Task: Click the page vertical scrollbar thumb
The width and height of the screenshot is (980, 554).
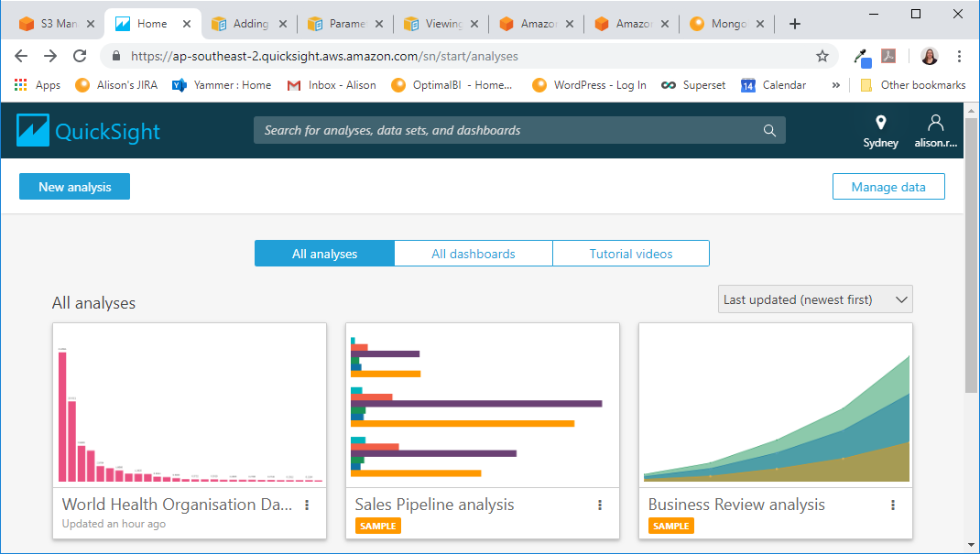Action: click(x=971, y=255)
